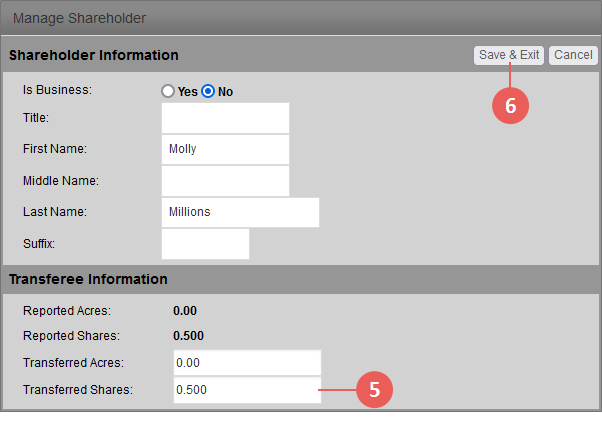Click the Transferred Shares label text
602x427 pixels.
(x=78, y=390)
